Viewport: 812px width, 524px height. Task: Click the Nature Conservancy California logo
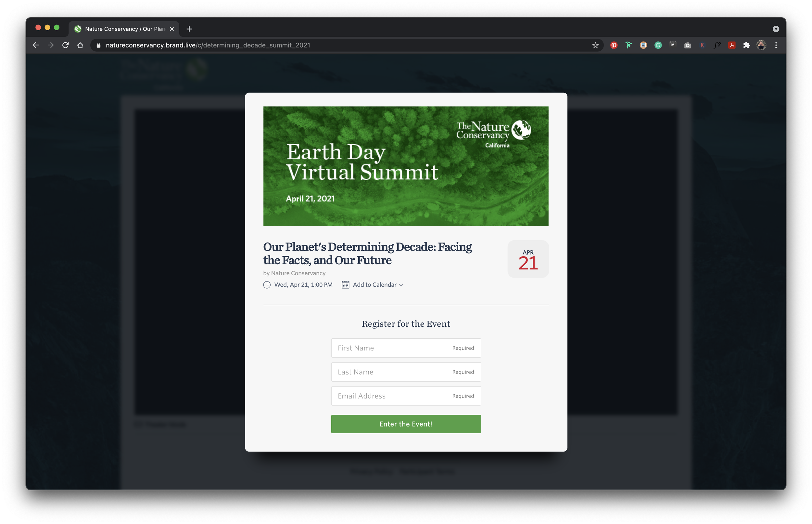click(x=493, y=134)
